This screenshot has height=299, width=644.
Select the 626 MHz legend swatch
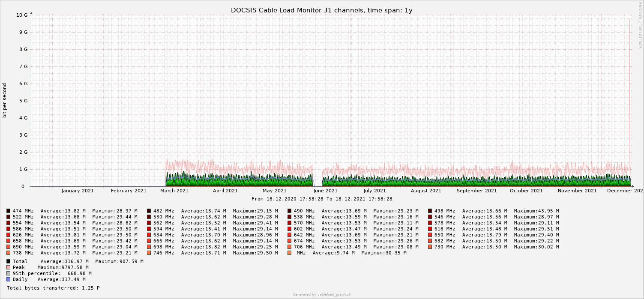click(x=8, y=235)
